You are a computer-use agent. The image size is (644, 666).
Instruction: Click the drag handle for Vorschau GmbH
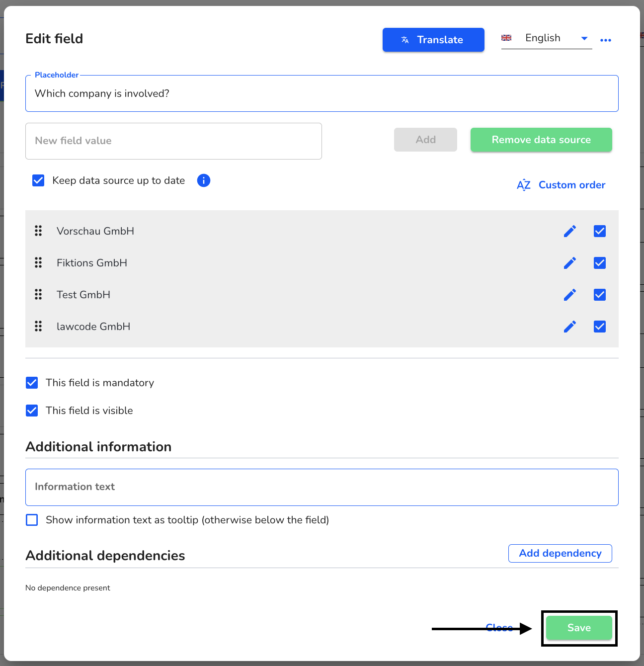pos(38,231)
